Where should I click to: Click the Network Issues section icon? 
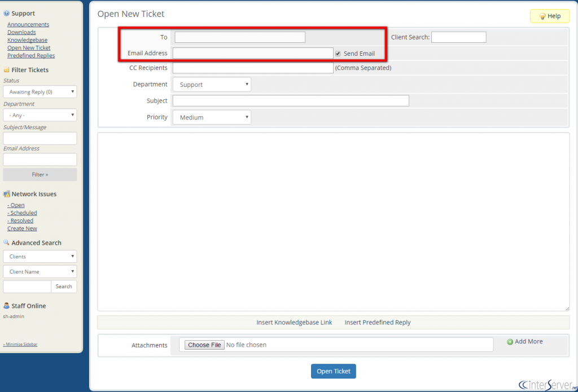6,194
